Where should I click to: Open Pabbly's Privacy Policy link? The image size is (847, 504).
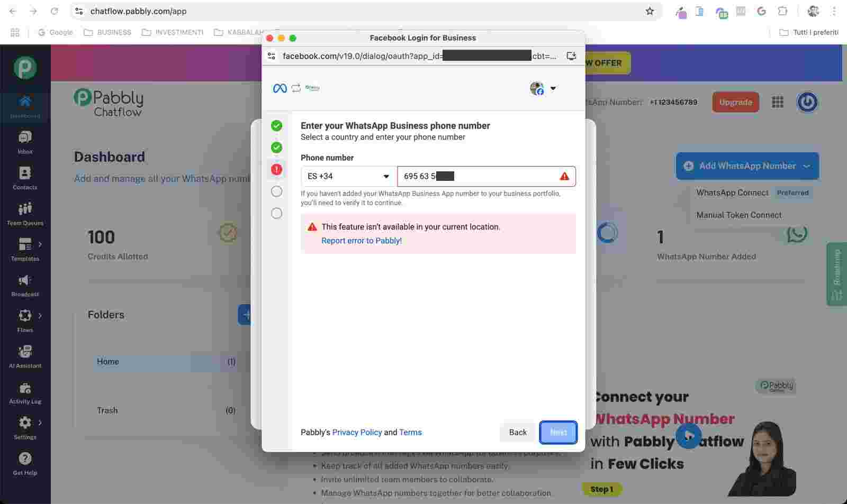(357, 432)
